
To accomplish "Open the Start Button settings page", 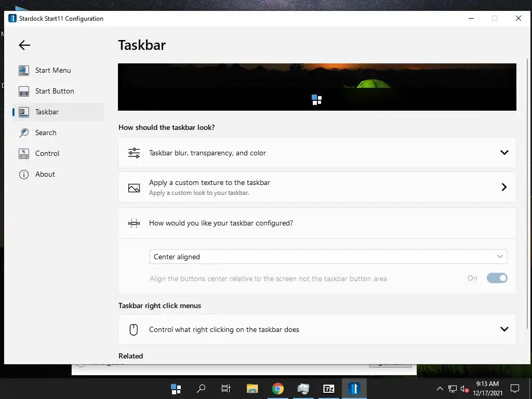I will point(58,91).
